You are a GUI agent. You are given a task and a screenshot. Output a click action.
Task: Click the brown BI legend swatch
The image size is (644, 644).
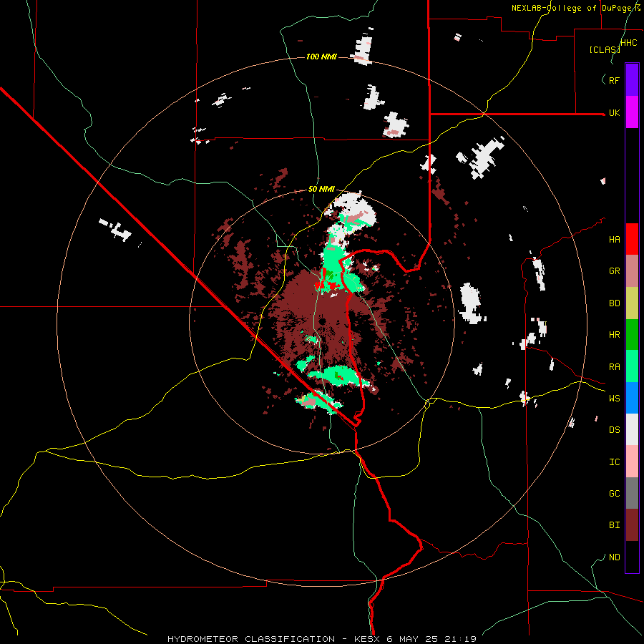pos(632,525)
